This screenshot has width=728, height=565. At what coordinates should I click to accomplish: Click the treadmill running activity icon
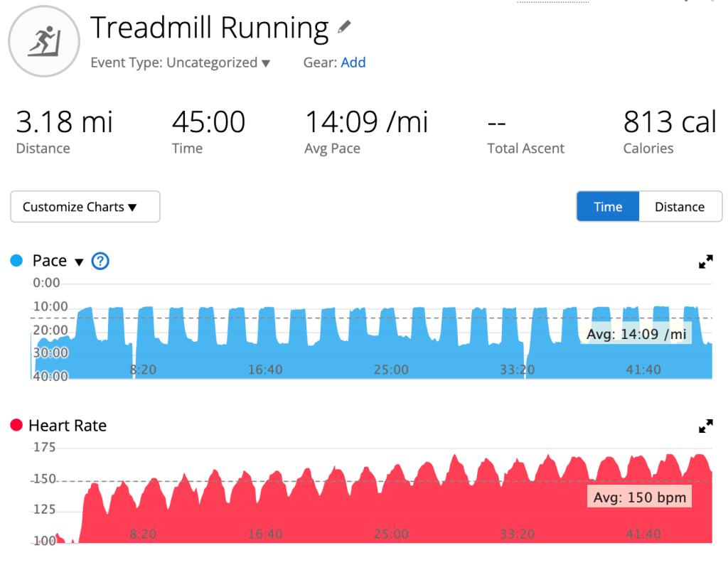pos(44,41)
